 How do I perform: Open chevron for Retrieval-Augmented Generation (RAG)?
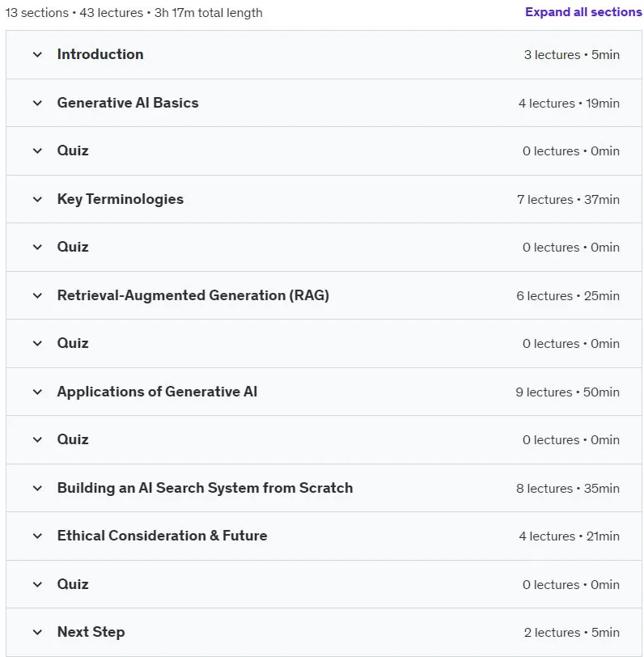37,296
